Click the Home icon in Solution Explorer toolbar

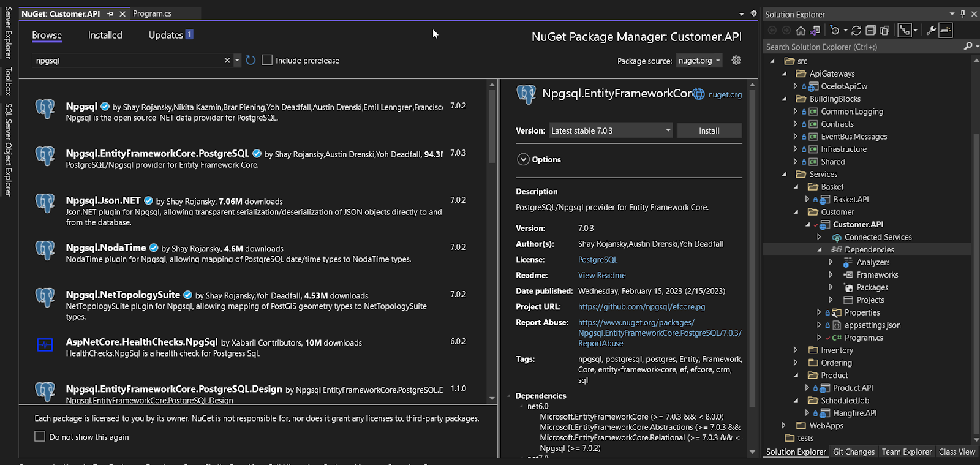(801, 30)
